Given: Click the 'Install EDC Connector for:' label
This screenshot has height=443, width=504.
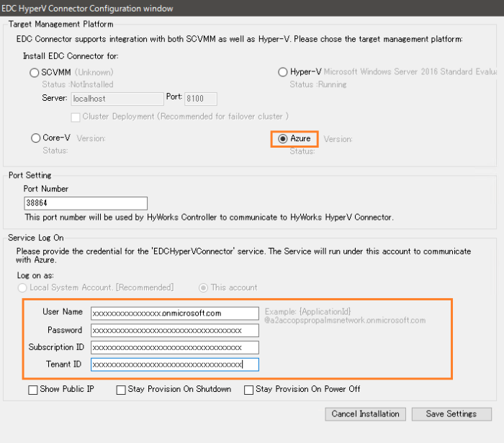Looking at the screenshot, I should tap(71, 56).
